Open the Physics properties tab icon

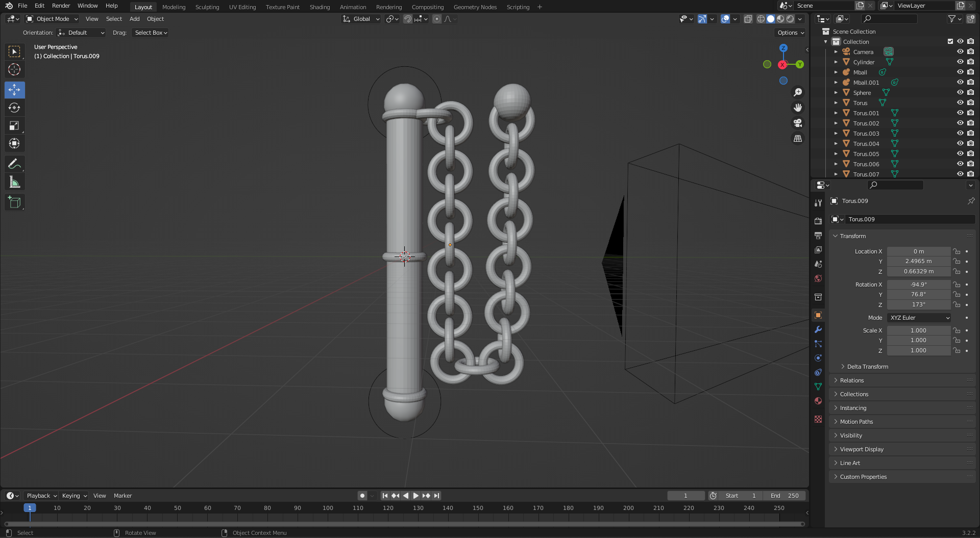click(x=818, y=358)
